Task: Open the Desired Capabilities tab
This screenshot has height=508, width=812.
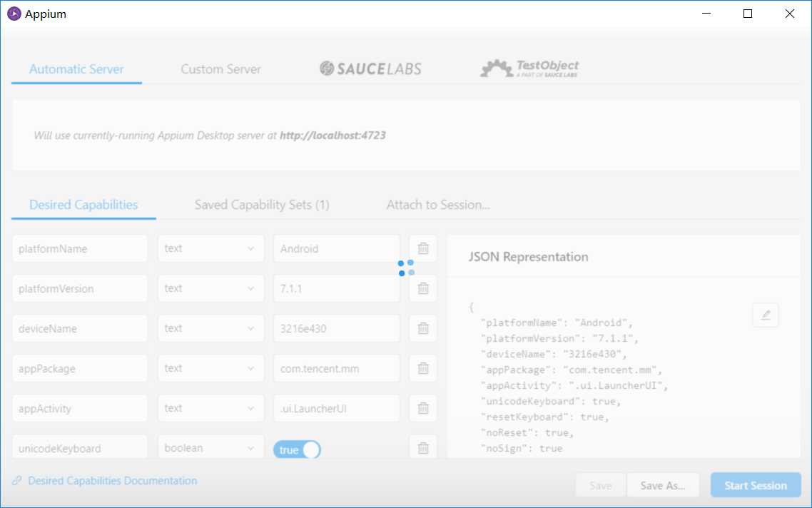Action: point(83,205)
